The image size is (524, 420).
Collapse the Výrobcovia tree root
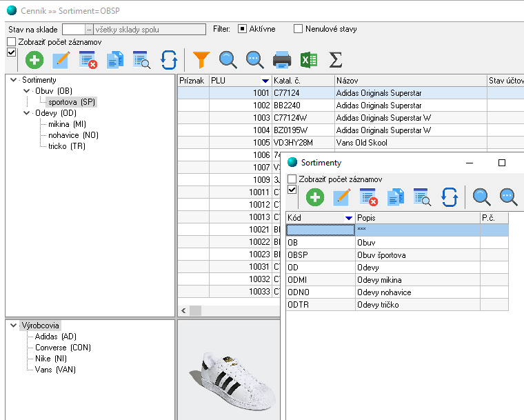tap(14, 326)
